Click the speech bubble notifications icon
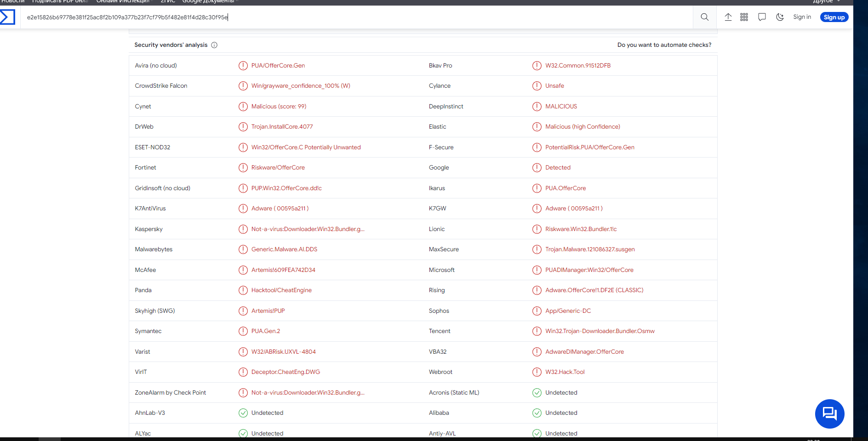Screen dimensions: 868x441 click(x=762, y=17)
